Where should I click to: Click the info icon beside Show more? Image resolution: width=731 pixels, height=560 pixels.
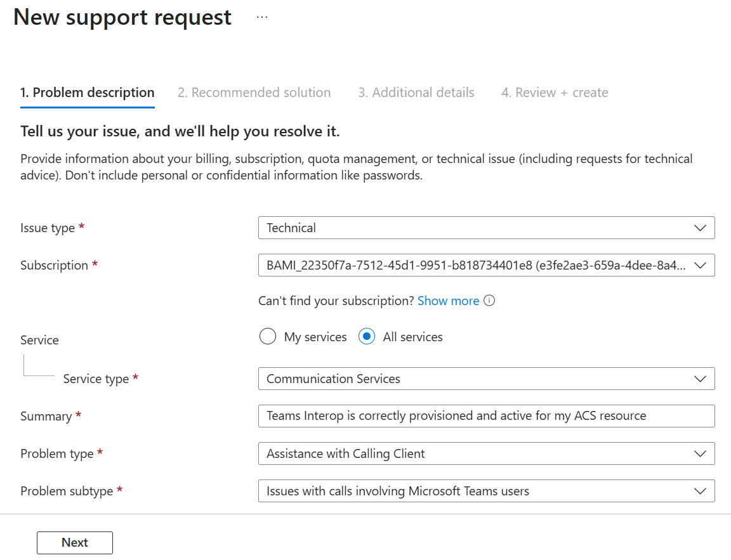click(x=489, y=300)
